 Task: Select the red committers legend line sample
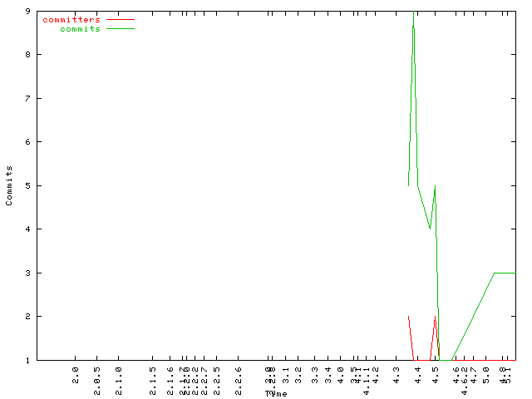coord(120,19)
